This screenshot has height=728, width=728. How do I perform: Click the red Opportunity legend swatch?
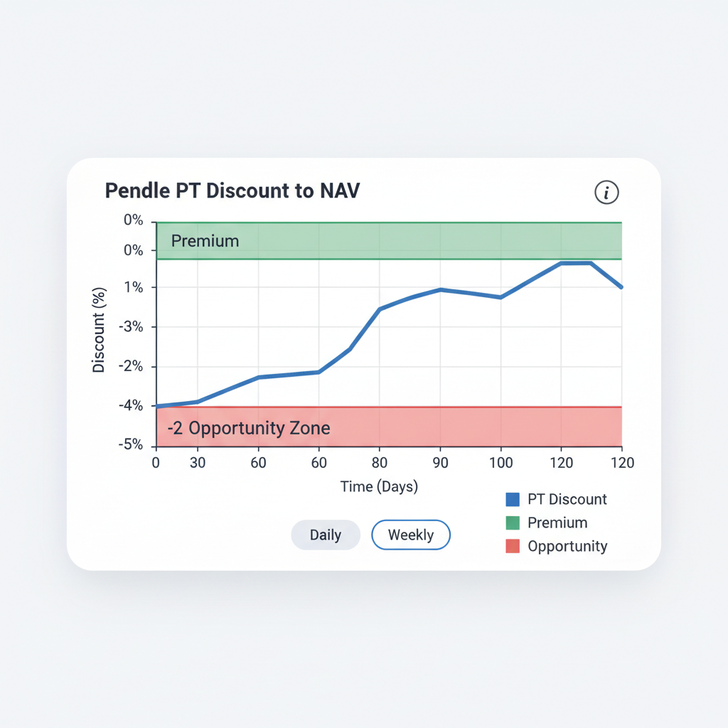[x=513, y=546]
